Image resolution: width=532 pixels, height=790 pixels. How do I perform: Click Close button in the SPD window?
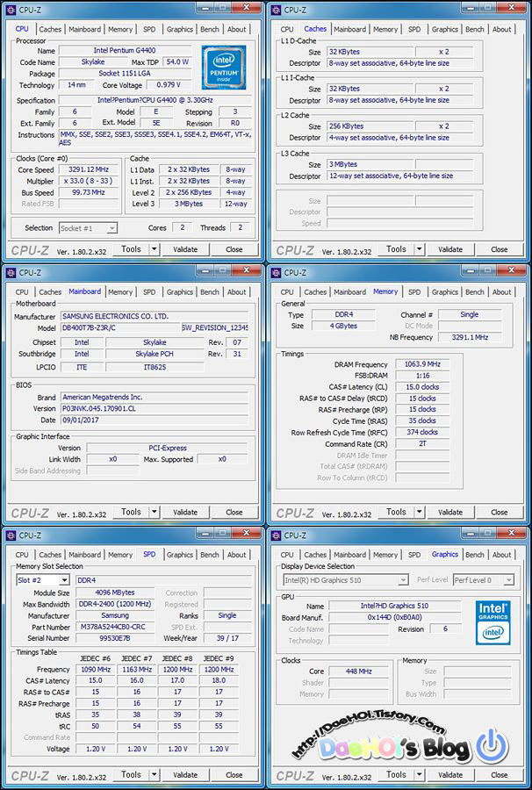(x=234, y=774)
